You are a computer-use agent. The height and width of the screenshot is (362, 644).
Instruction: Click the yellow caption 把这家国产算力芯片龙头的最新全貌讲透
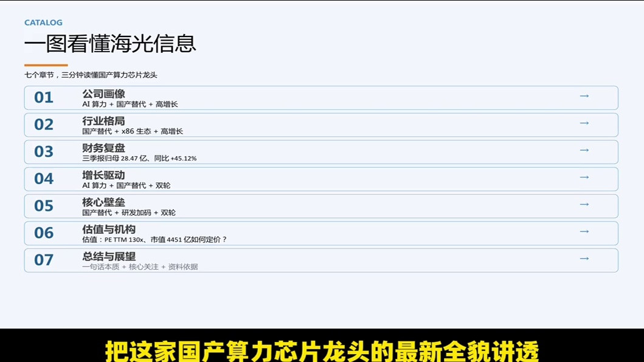click(322, 351)
